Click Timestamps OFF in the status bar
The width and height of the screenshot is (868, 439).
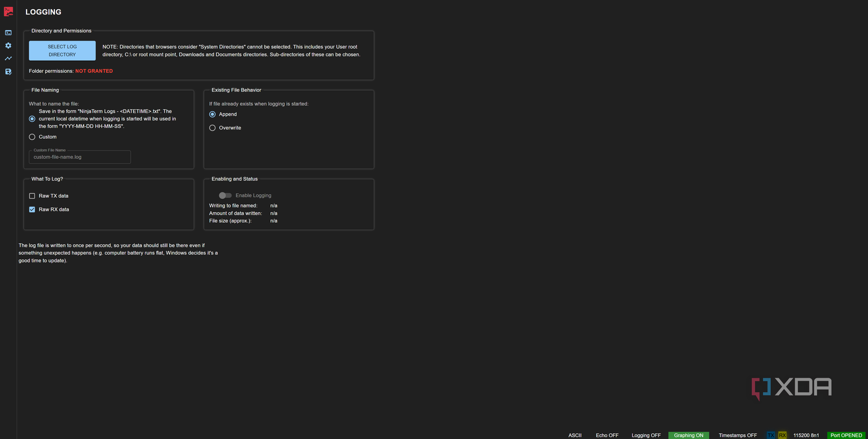pyautogui.click(x=738, y=435)
